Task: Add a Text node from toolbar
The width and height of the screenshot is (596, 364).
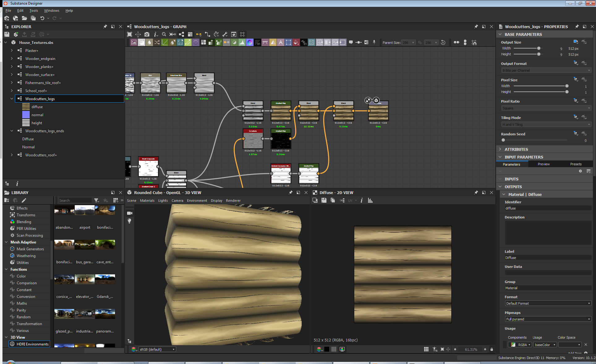Action: (281, 42)
